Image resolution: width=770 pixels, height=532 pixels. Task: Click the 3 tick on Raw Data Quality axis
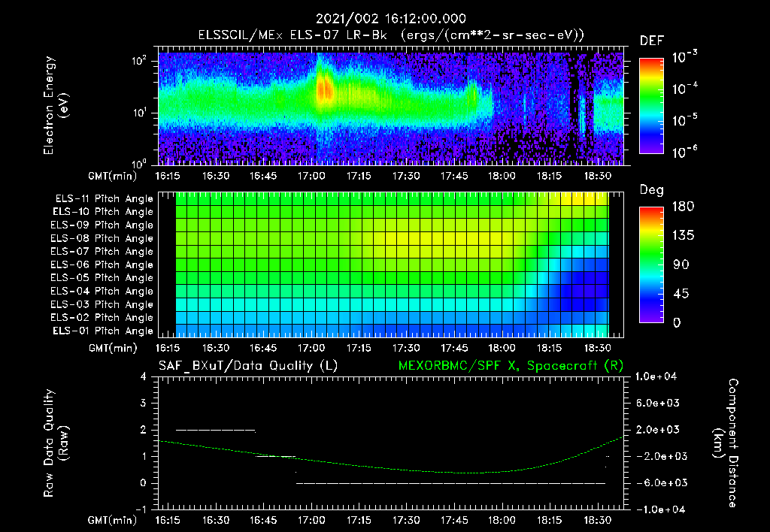click(144, 404)
